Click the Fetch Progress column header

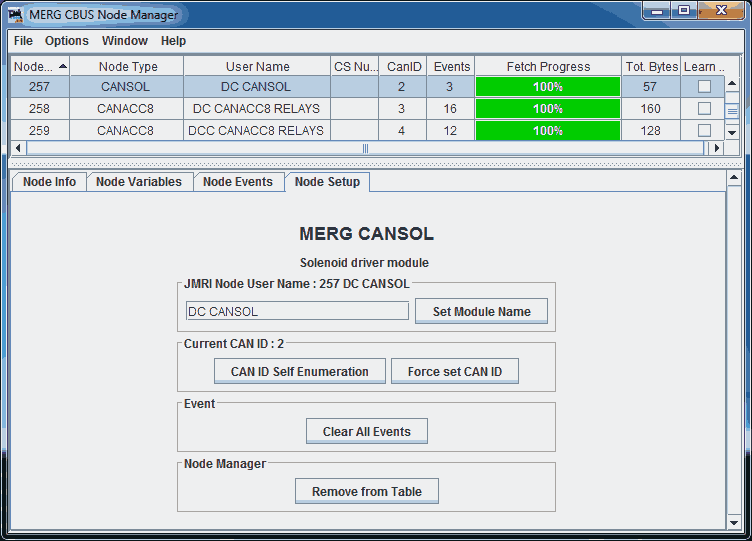548,66
